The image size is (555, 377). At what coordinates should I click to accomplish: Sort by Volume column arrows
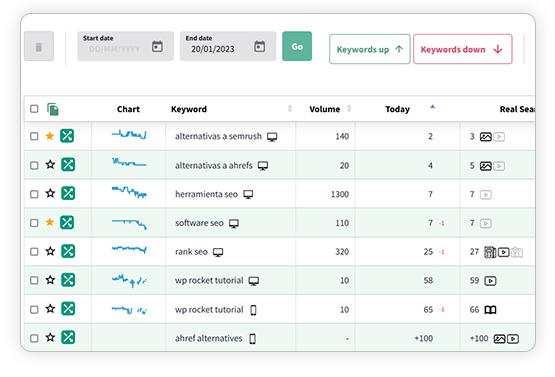click(x=349, y=109)
